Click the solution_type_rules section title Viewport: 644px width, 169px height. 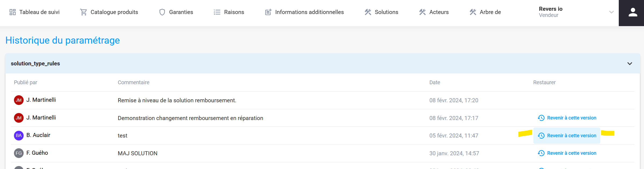(x=35, y=64)
